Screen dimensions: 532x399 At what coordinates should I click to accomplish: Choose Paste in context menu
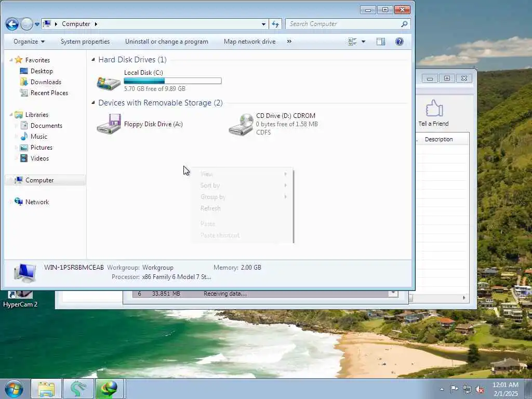(243, 224)
